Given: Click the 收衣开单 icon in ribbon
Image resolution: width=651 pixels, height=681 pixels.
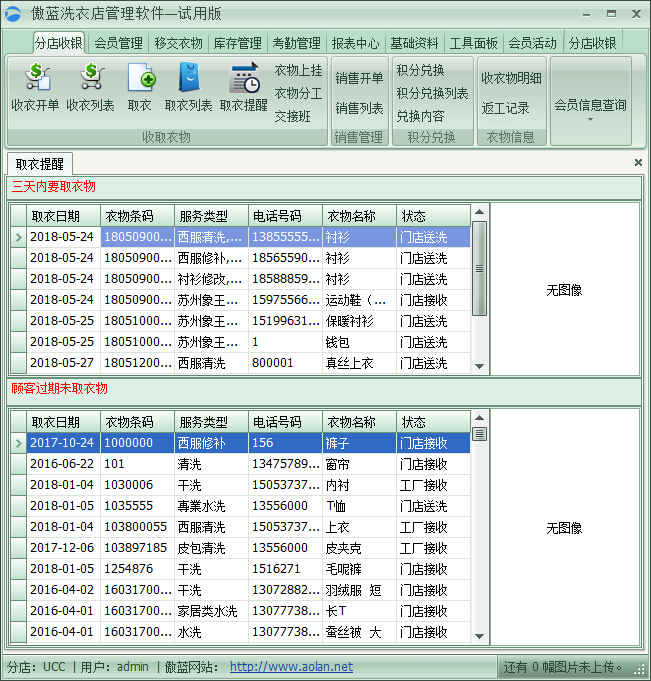Looking at the screenshot, I should 36,78.
